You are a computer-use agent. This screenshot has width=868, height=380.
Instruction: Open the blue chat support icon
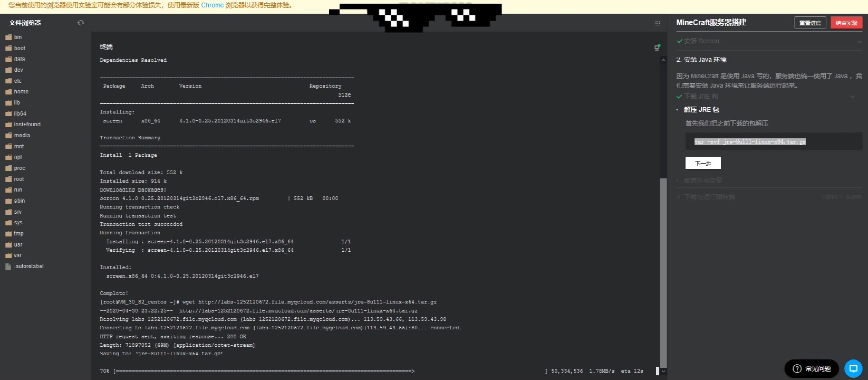pyautogui.click(x=853, y=368)
